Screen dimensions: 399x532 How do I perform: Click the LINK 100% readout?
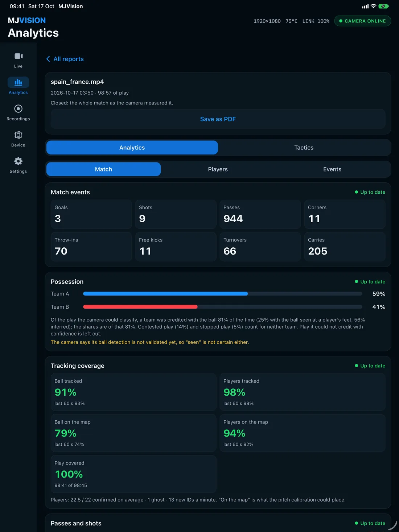[316, 21]
